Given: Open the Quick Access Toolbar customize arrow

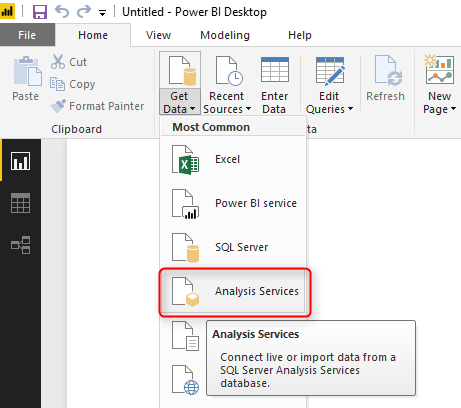Looking at the screenshot, I should [102, 13].
